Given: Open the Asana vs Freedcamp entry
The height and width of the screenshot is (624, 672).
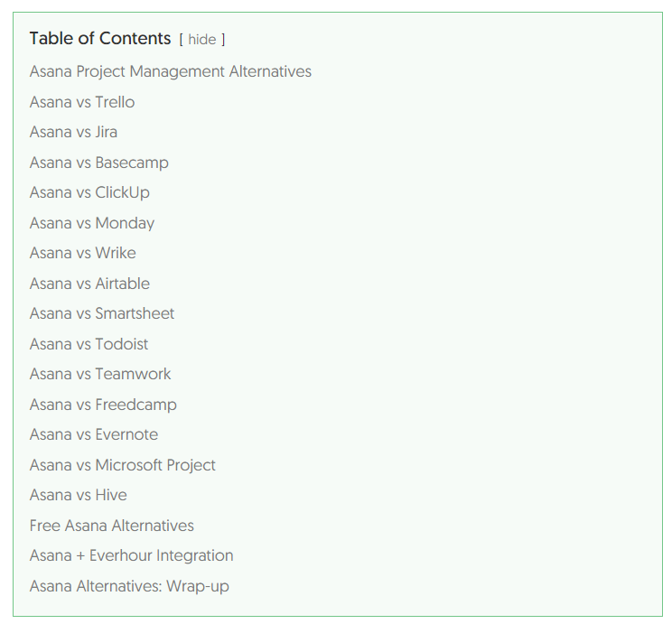Looking at the screenshot, I should coord(103,405).
